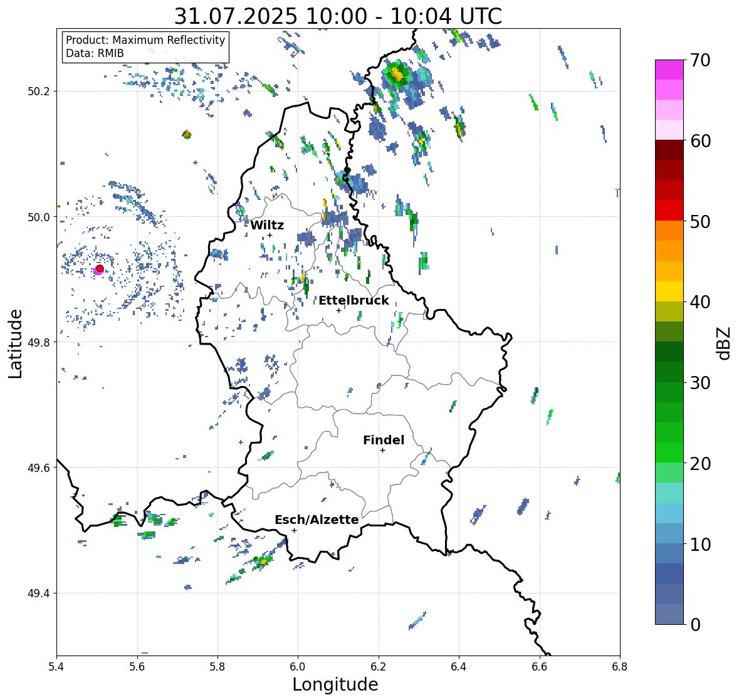Click the Ettelbruck station label

pyautogui.click(x=354, y=301)
